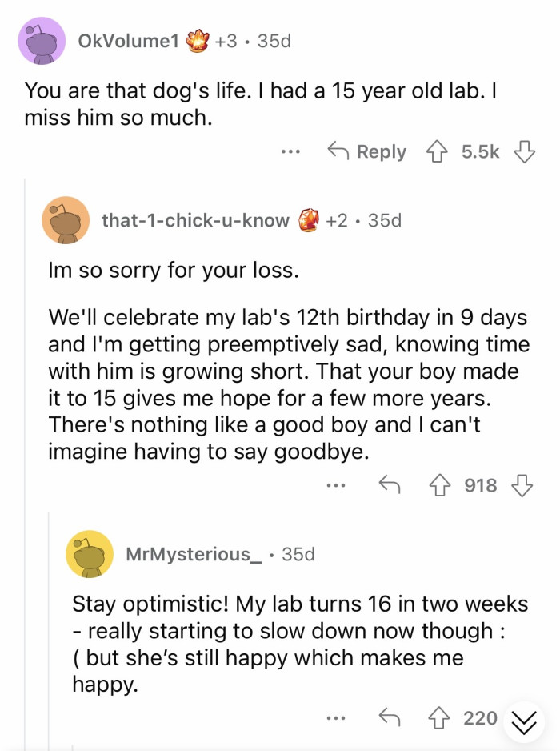This screenshot has width=560, height=751.
Task: Open OkVolume1's avatar profile picture
Action: click(x=42, y=40)
